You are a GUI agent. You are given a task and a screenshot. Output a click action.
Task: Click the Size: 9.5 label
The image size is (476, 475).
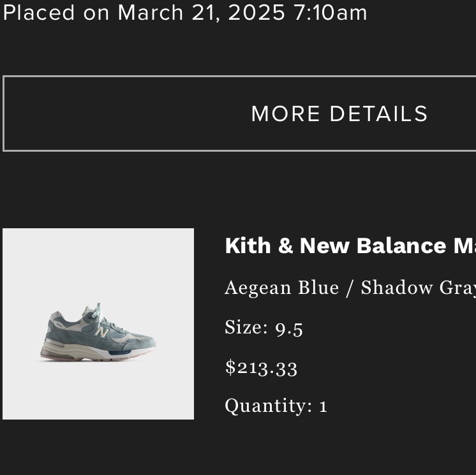coord(264,328)
